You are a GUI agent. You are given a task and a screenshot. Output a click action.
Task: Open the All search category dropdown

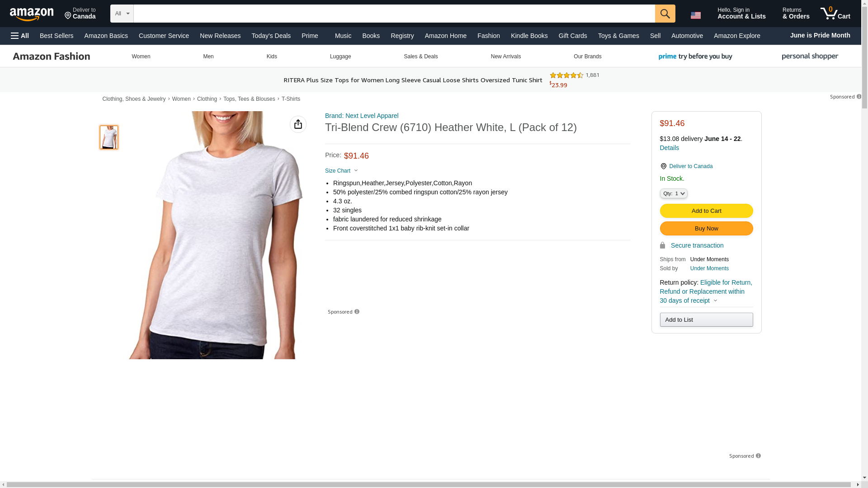(x=122, y=14)
